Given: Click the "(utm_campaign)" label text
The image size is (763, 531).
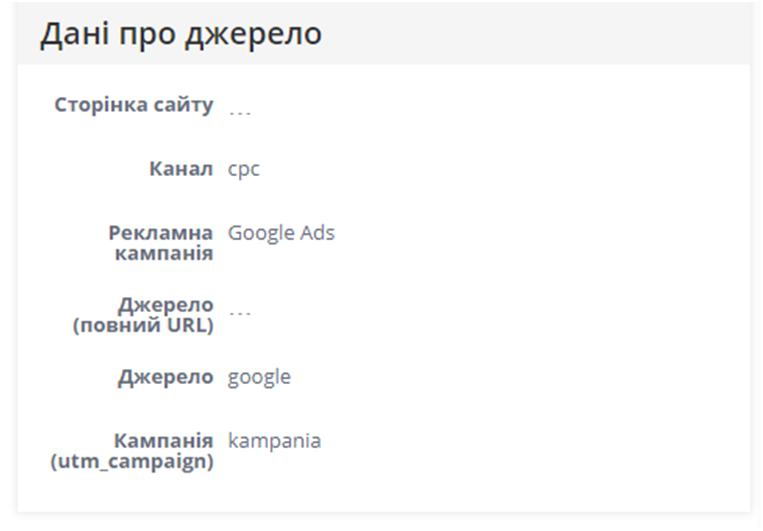Looking at the screenshot, I should pos(132,461).
